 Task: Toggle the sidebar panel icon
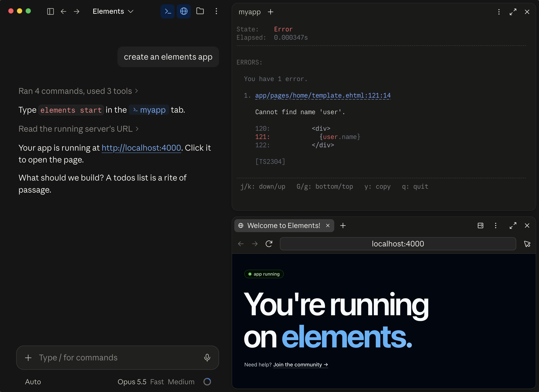point(50,11)
